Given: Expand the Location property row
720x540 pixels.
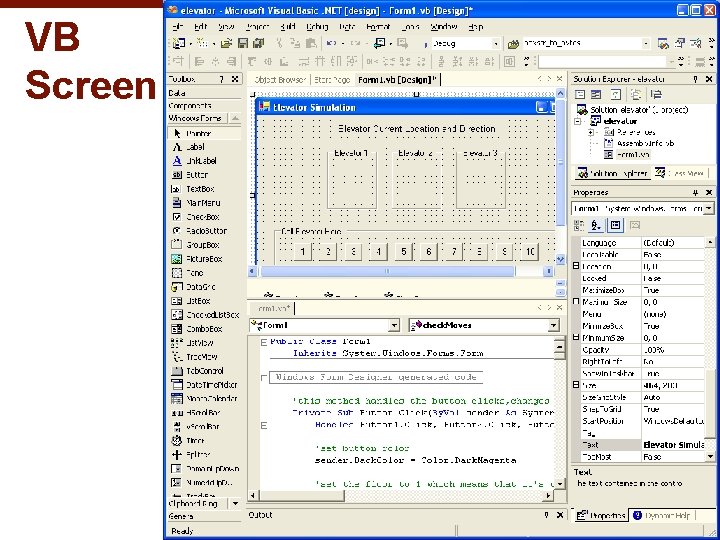Looking at the screenshot, I should click(576, 266).
